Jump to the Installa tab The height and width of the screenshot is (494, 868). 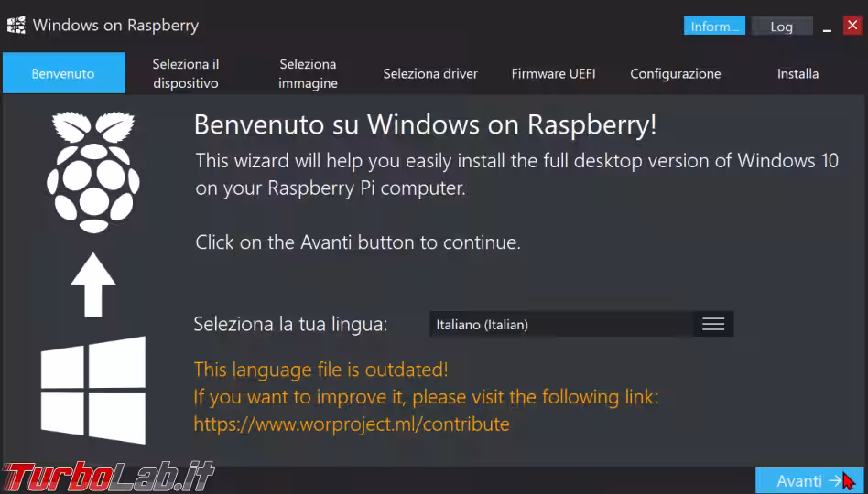point(797,73)
